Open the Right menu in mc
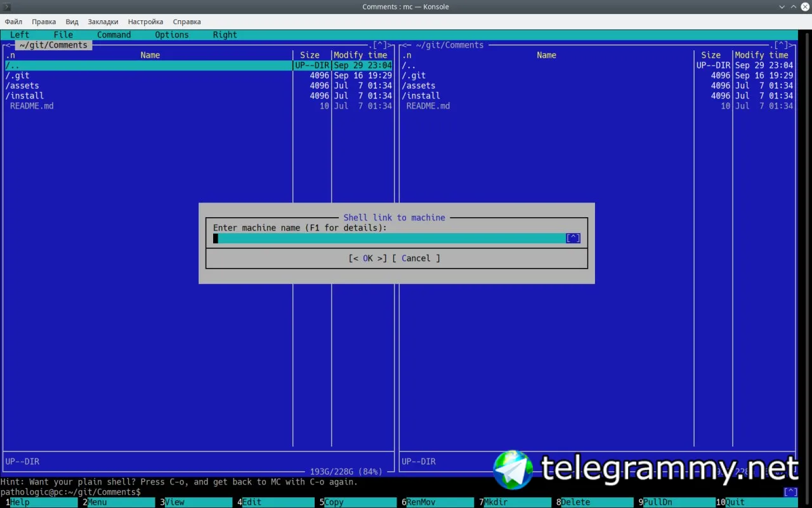This screenshot has height=508, width=812. click(225, 35)
